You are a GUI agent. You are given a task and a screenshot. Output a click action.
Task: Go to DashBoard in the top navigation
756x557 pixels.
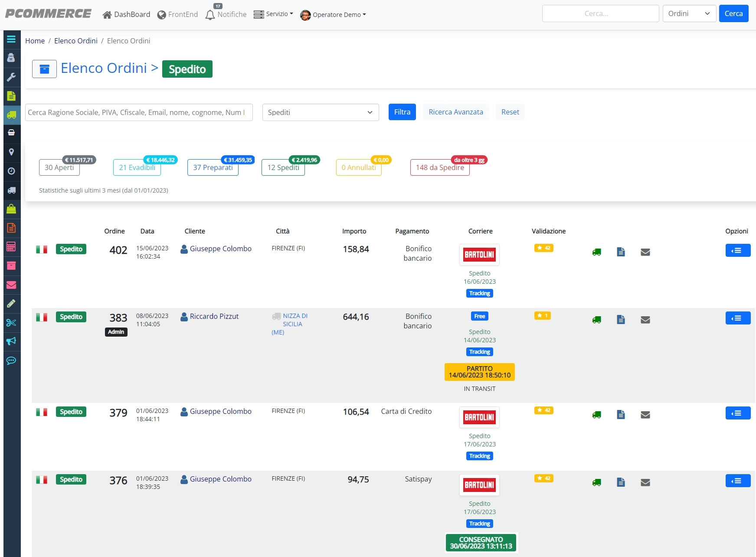point(126,15)
